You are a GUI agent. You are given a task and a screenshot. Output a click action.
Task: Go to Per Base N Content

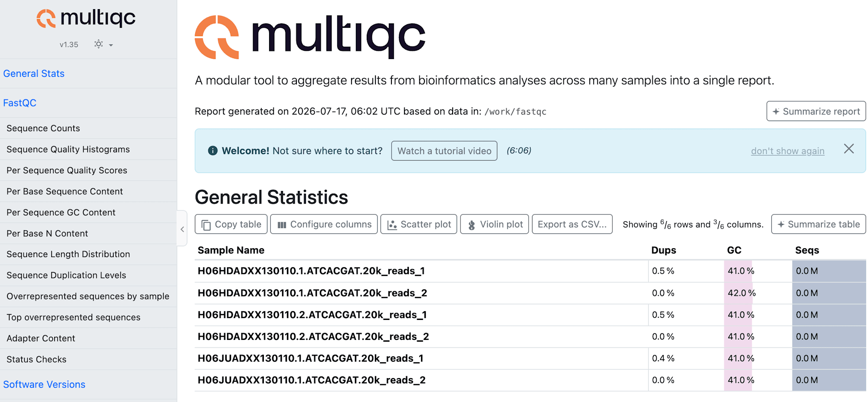[47, 233]
